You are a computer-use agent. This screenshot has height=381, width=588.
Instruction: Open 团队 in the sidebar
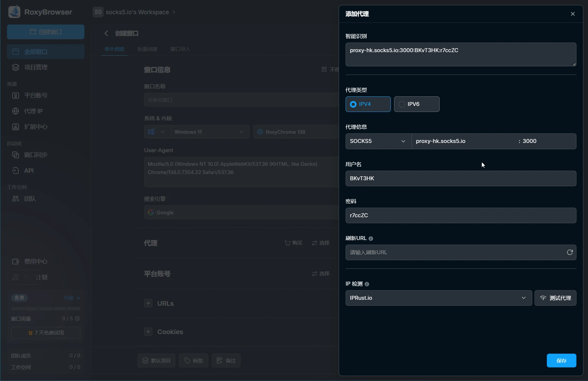pyautogui.click(x=46, y=199)
